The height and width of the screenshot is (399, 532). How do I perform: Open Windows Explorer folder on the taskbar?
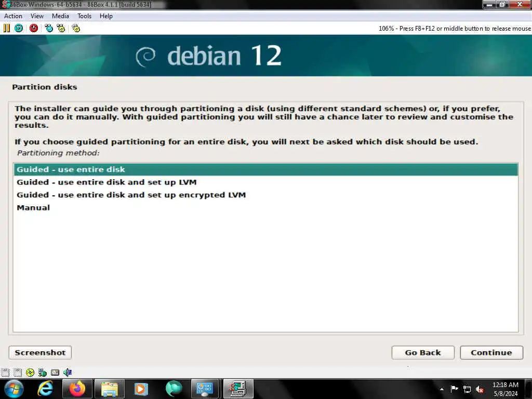coord(110,389)
